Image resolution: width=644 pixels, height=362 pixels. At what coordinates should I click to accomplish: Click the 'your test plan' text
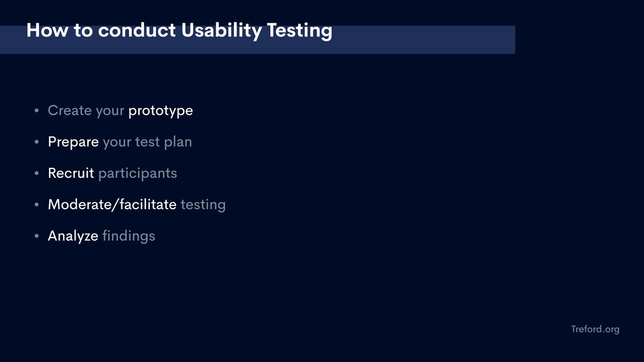pos(147,143)
